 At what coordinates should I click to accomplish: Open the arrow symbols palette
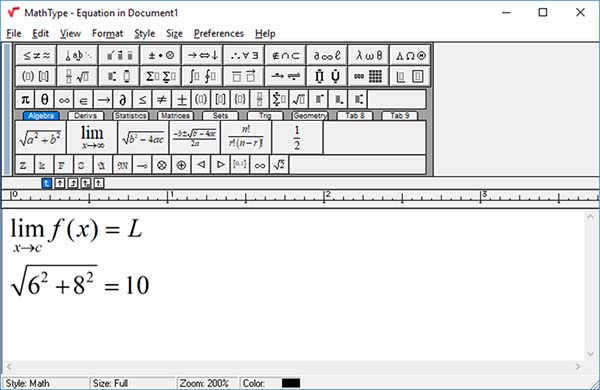click(x=203, y=55)
